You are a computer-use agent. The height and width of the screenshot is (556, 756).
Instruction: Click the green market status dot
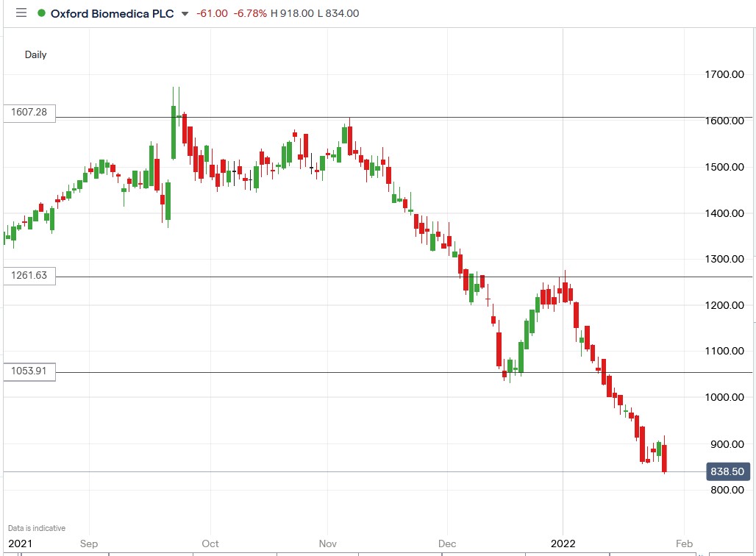click(x=40, y=13)
